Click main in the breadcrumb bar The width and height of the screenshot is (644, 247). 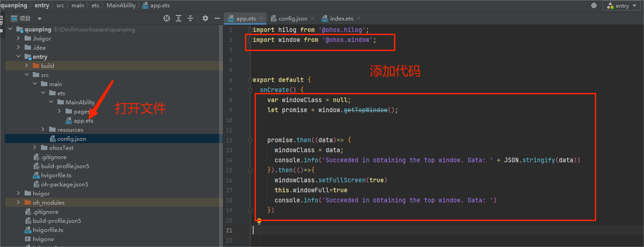pyautogui.click(x=78, y=5)
